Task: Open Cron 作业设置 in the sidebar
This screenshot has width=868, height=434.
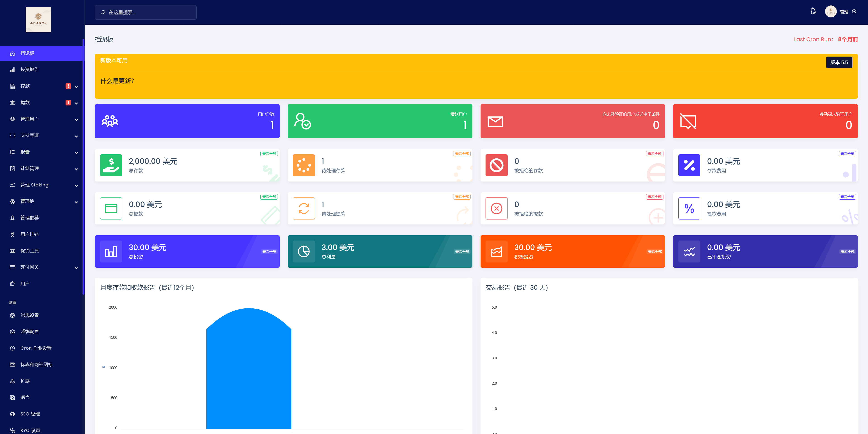Action: (x=36, y=348)
